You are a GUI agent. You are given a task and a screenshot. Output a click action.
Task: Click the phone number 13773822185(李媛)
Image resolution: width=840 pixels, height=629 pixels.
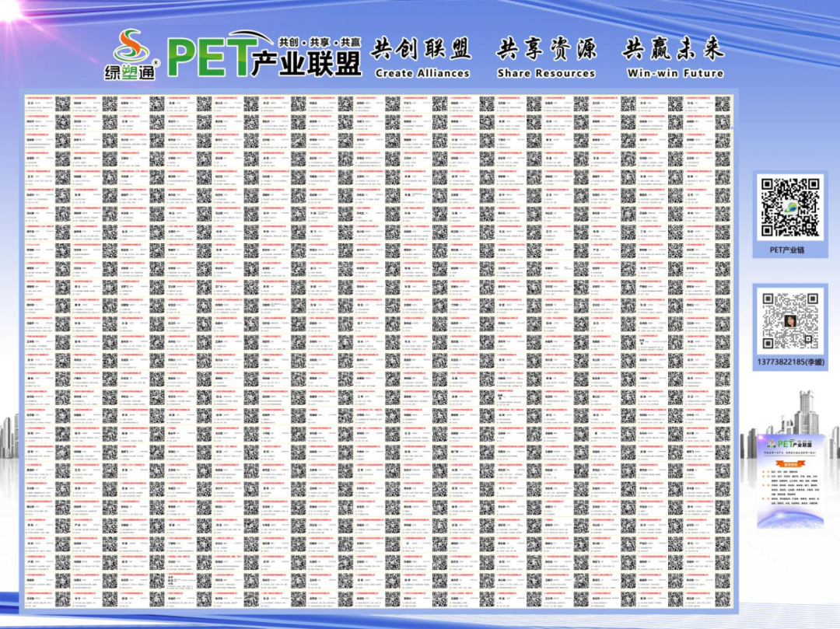pos(790,362)
